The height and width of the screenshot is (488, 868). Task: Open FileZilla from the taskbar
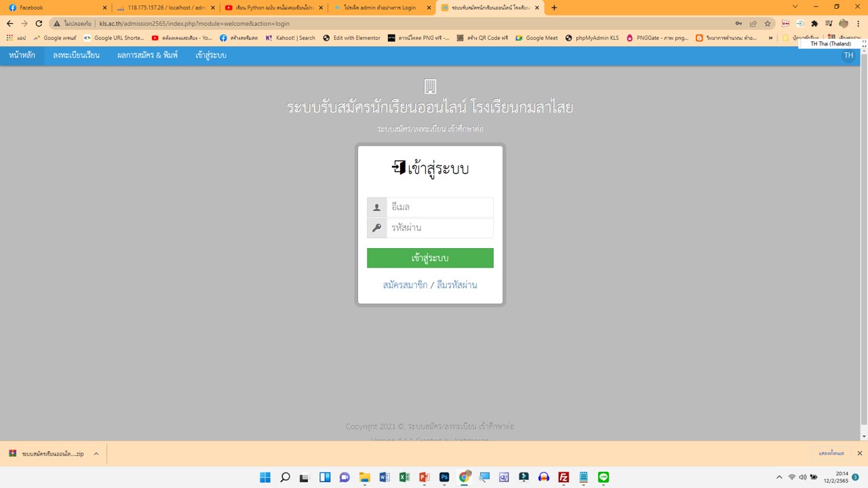[x=564, y=477]
